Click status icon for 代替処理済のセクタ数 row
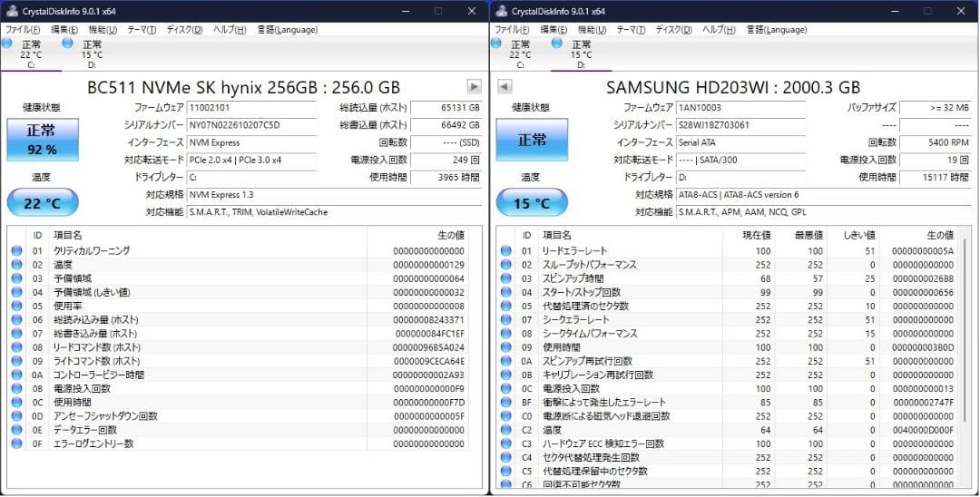980x497 pixels. tap(505, 306)
